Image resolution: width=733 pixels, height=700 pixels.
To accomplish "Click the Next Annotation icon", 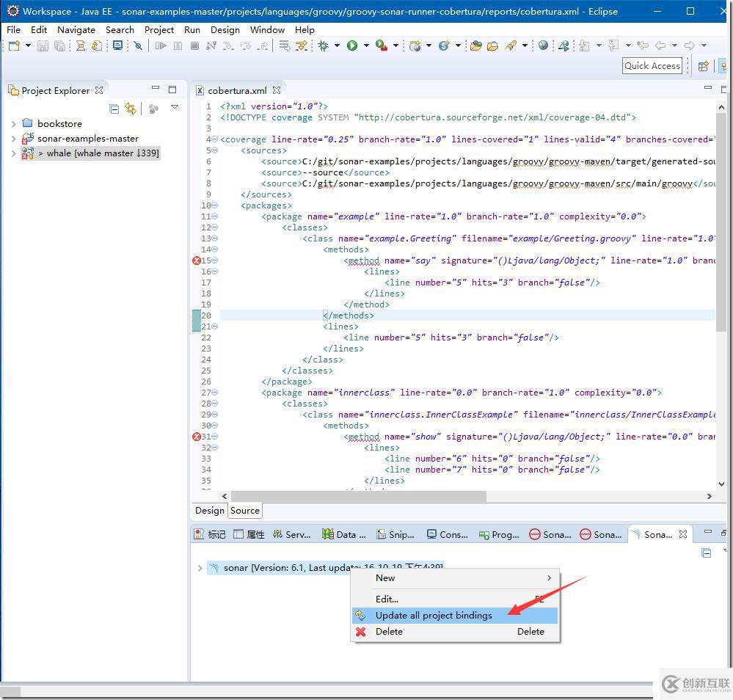I will (x=584, y=45).
